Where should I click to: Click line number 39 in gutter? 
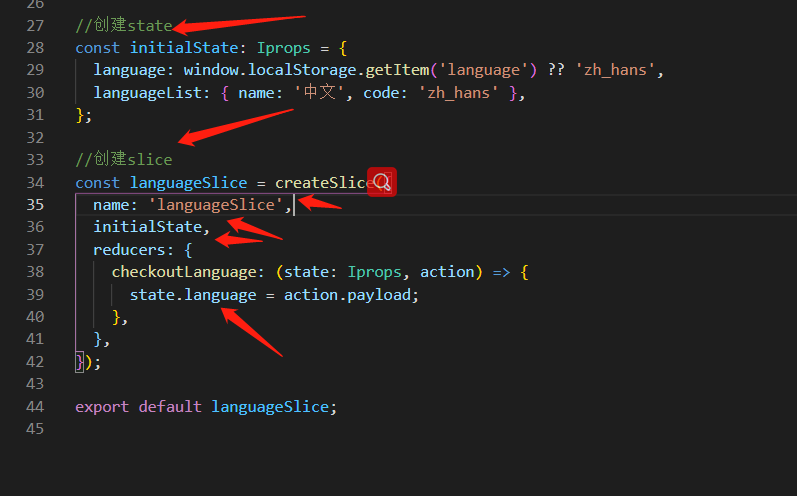click(35, 295)
